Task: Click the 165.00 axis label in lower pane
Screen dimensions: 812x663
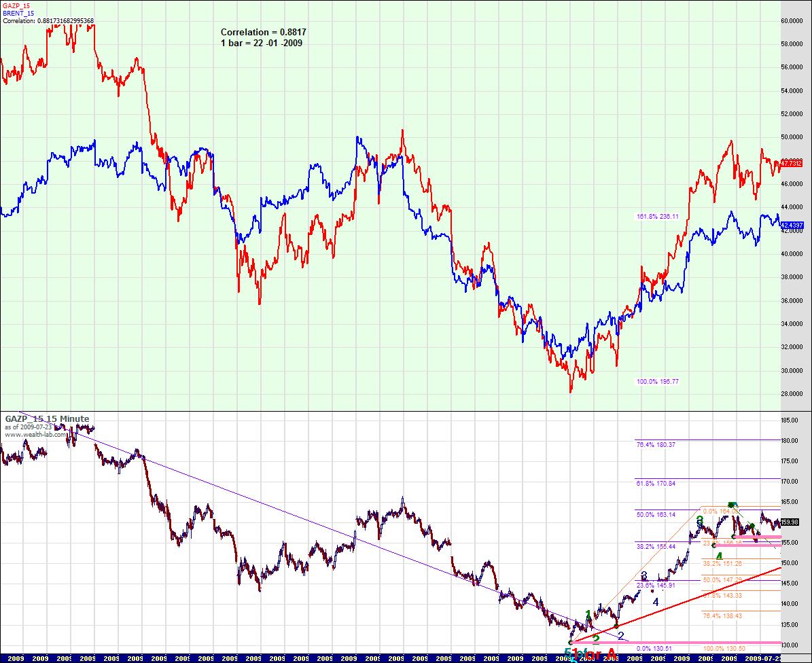Action: 790,502
